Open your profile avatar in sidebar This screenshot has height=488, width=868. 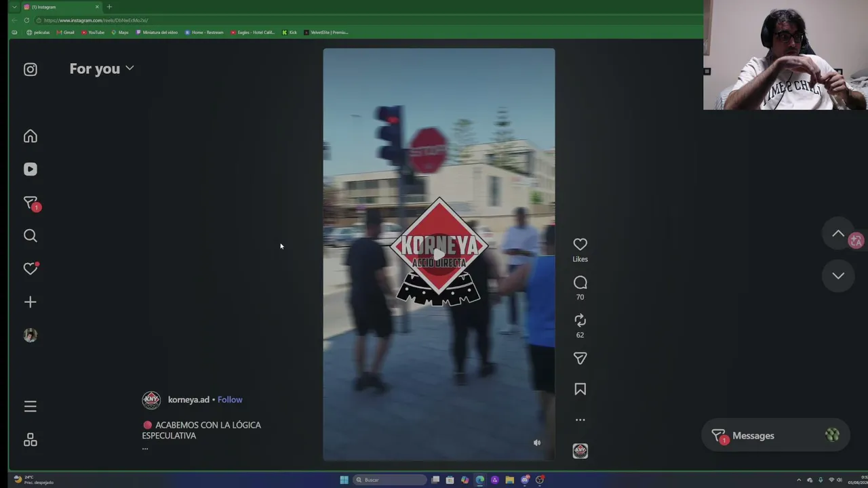(x=31, y=335)
